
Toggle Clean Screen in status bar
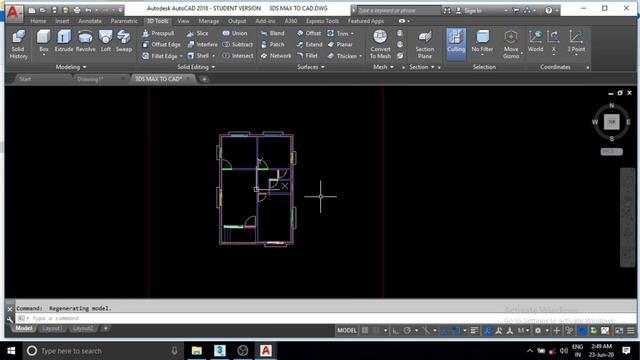click(x=619, y=331)
